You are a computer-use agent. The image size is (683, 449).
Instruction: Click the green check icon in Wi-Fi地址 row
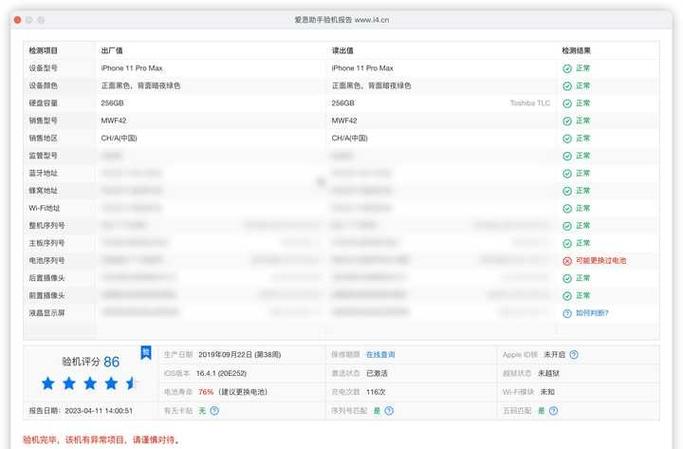[x=567, y=209]
